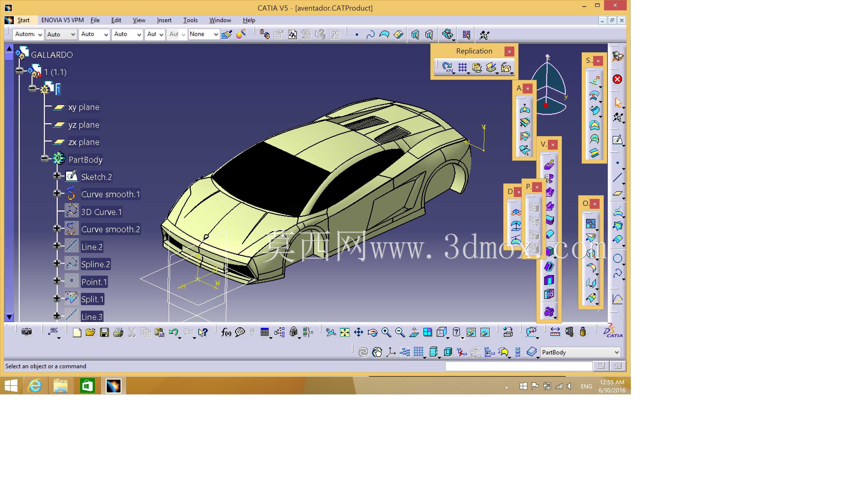Expand the Sketch.2 tree node

point(57,176)
